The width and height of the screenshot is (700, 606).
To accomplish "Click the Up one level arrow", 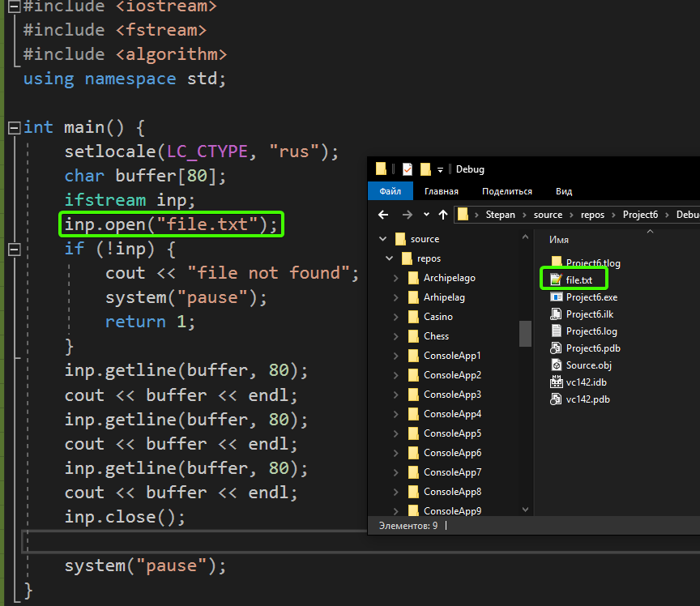I will (443, 215).
